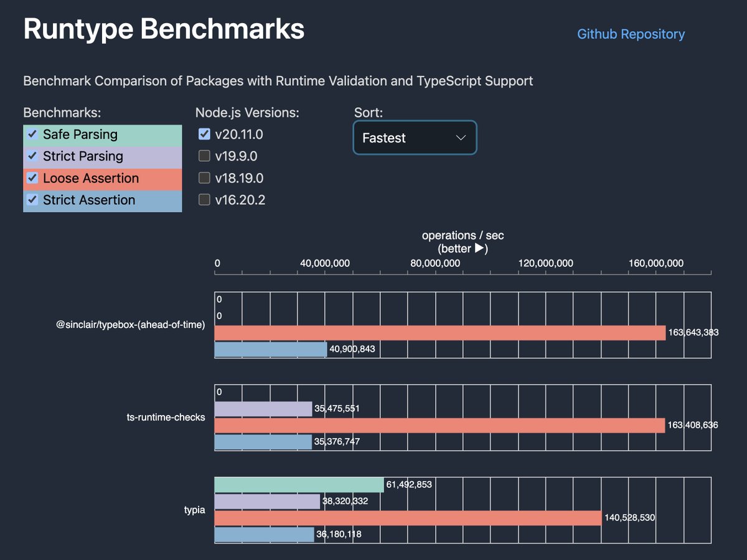
Task: Click the @sinclair/typebox-(ahead-of-time) package label
Action: tap(131, 324)
